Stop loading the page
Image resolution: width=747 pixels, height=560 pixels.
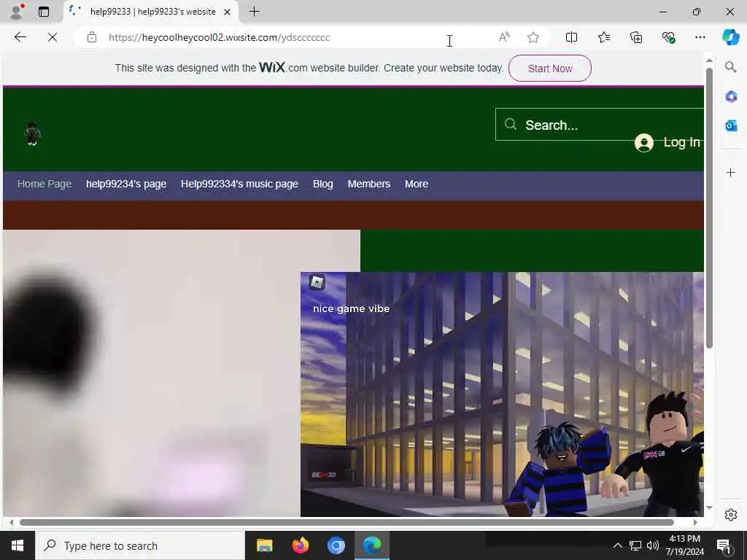click(x=53, y=37)
